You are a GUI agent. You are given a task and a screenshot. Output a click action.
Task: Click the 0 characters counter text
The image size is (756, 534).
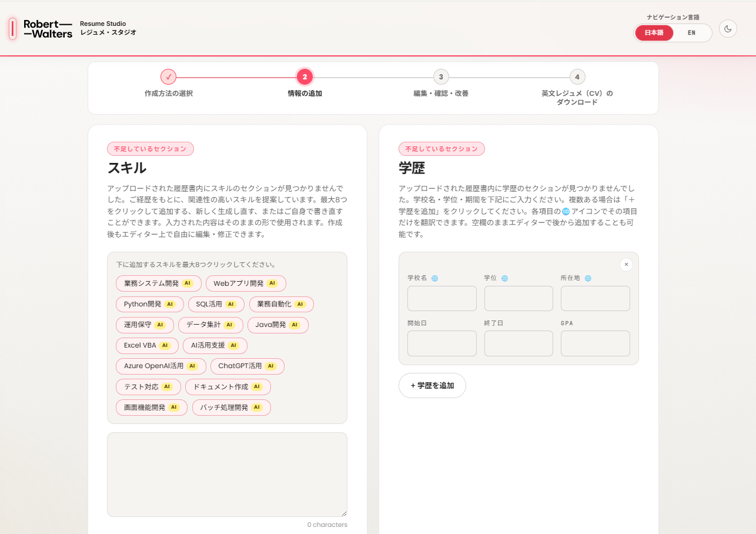(327, 525)
